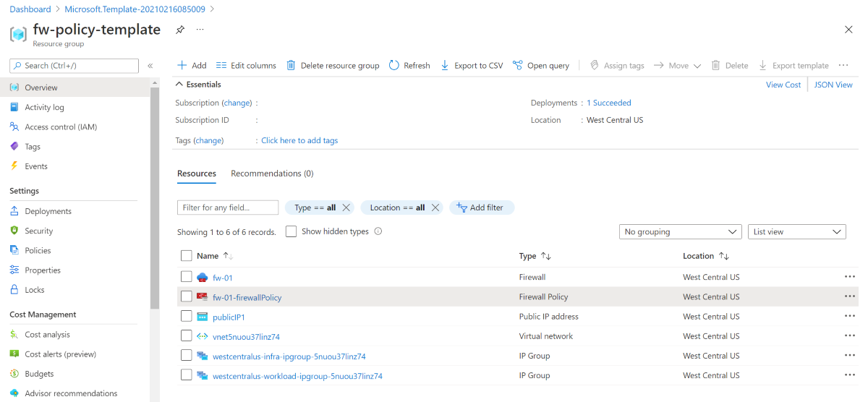Click the Export to CSV download icon

point(445,65)
